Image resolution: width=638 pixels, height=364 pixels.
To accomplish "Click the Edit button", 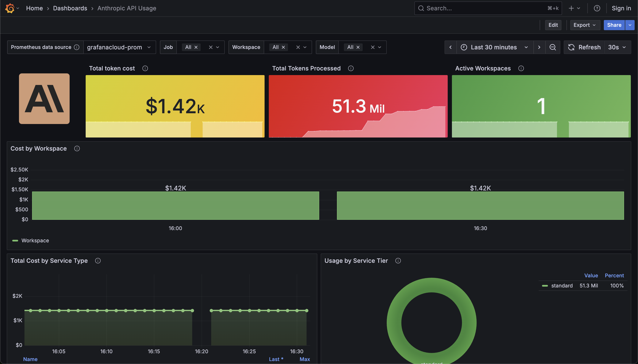I will (553, 25).
